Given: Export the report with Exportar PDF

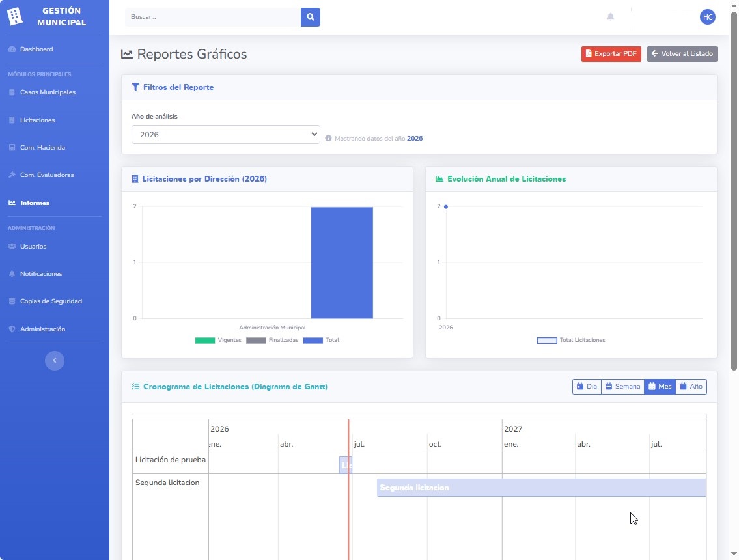Looking at the screenshot, I should click(x=611, y=54).
